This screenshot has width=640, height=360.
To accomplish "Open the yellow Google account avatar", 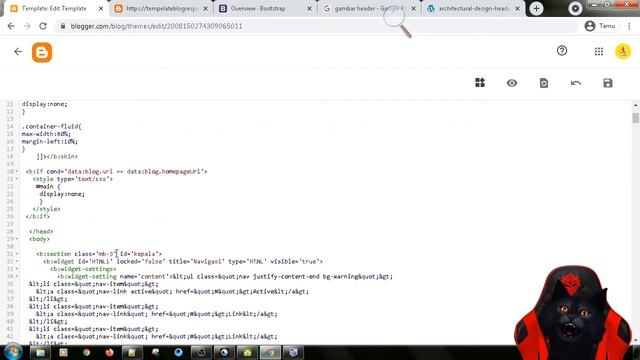I will 623,51.
